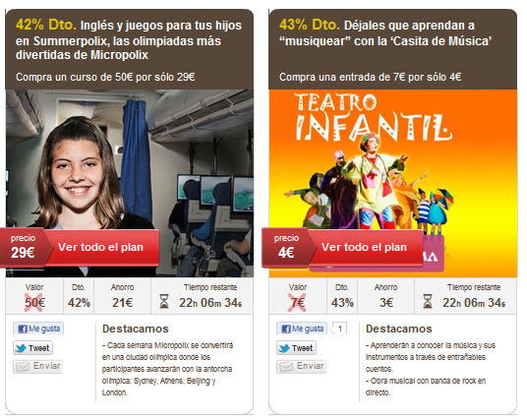
Task: Tweet the Casita de Música deal
Action: (297, 348)
